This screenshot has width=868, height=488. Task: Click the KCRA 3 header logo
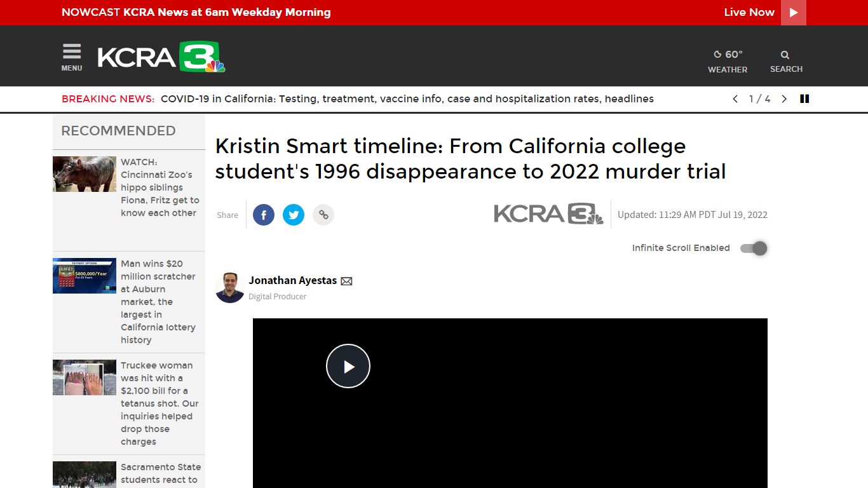click(x=161, y=57)
